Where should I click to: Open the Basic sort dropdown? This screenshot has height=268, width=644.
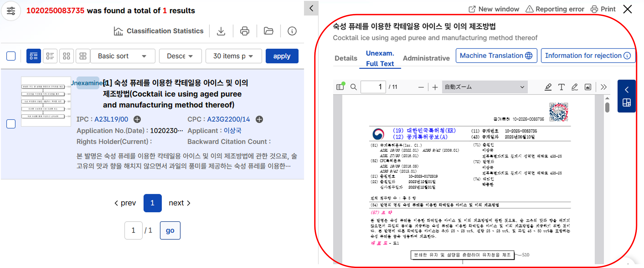click(123, 56)
